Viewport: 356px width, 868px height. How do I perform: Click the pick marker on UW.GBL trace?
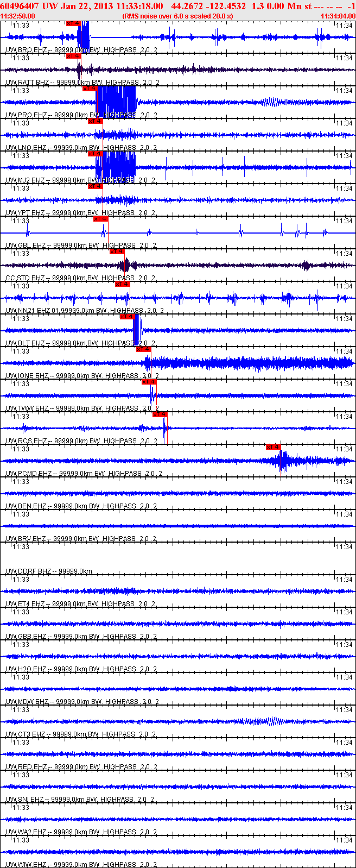101,219
